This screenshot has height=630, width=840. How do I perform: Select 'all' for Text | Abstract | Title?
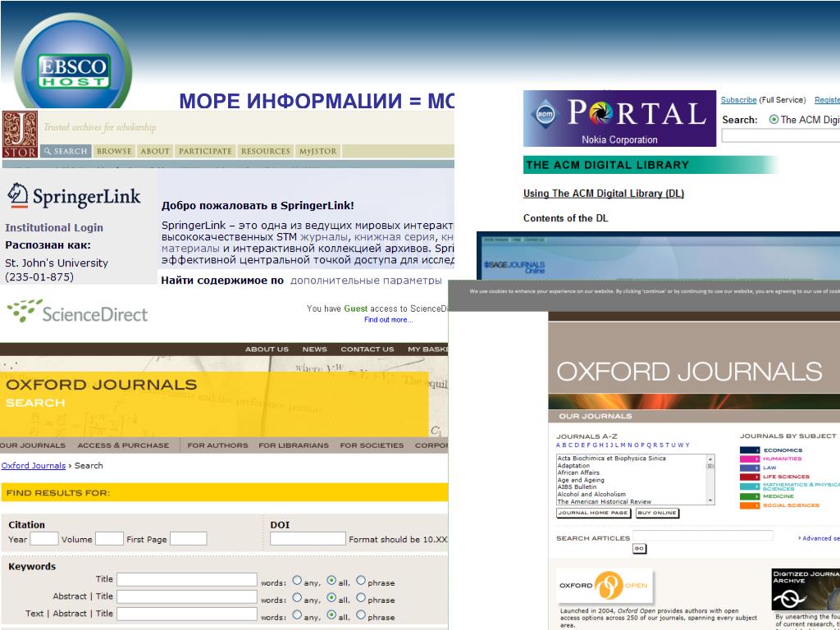331,614
